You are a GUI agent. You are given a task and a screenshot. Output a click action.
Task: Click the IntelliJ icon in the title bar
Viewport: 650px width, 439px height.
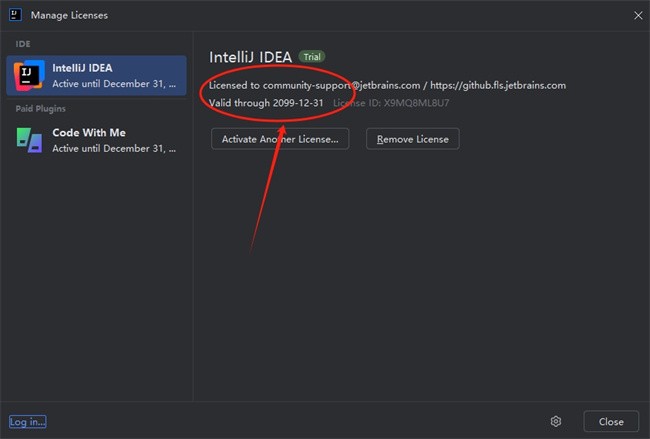pos(15,15)
